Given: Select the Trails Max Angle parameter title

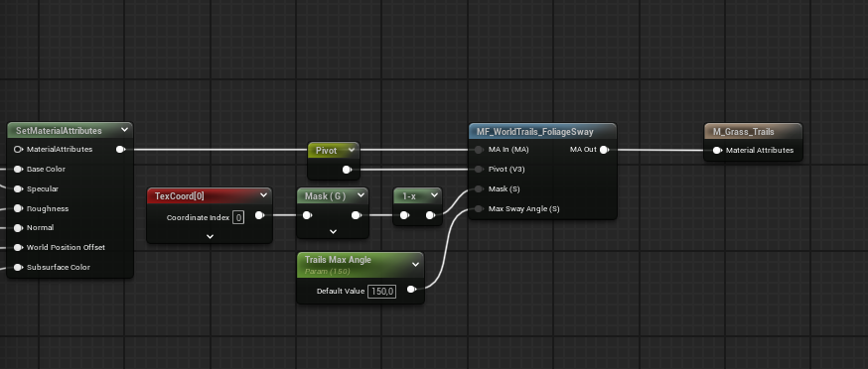Looking at the screenshot, I should pos(338,260).
